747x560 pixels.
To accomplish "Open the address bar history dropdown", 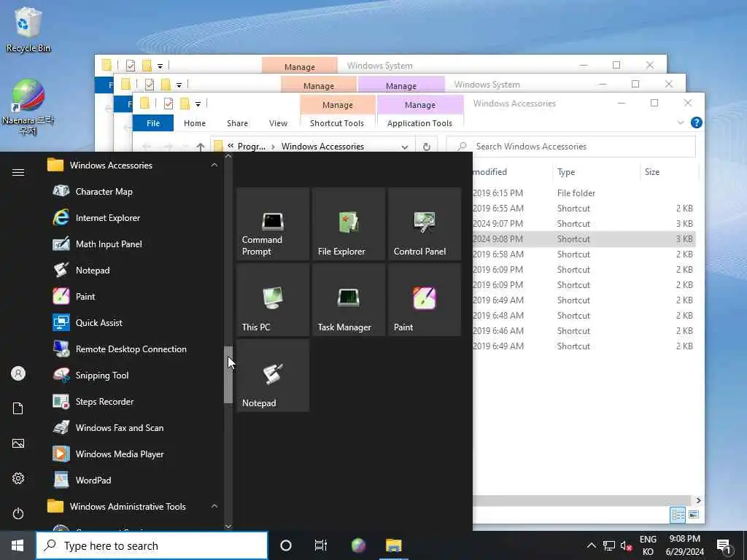I will point(404,147).
